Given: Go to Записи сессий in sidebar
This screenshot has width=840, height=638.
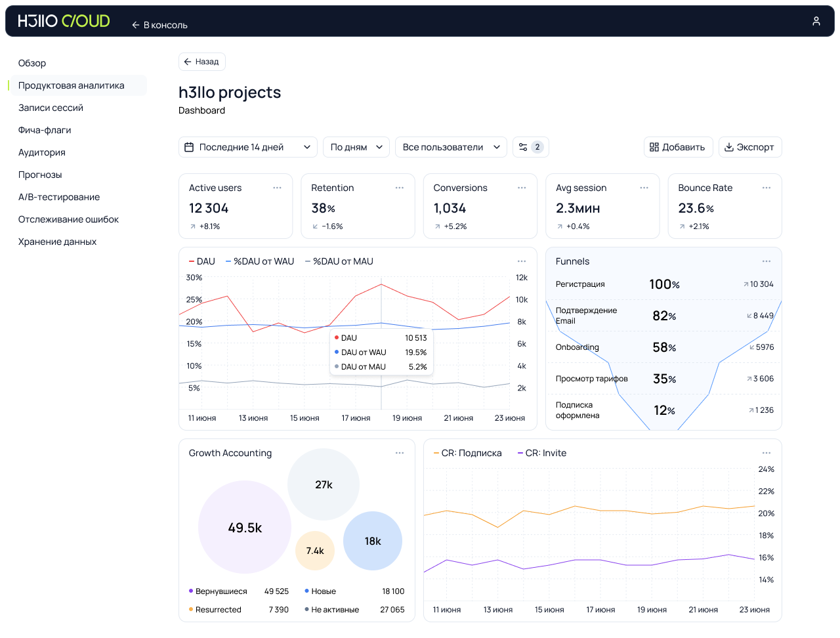Looking at the screenshot, I should (51, 108).
